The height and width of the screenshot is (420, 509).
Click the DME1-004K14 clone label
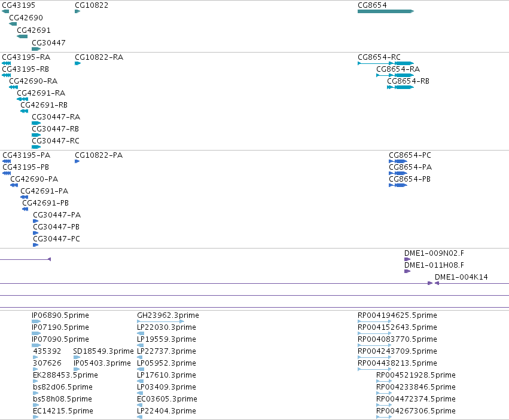(461, 277)
